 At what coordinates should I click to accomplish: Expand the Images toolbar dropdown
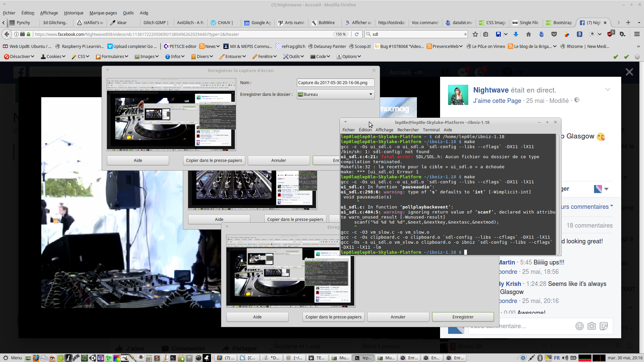147,57
